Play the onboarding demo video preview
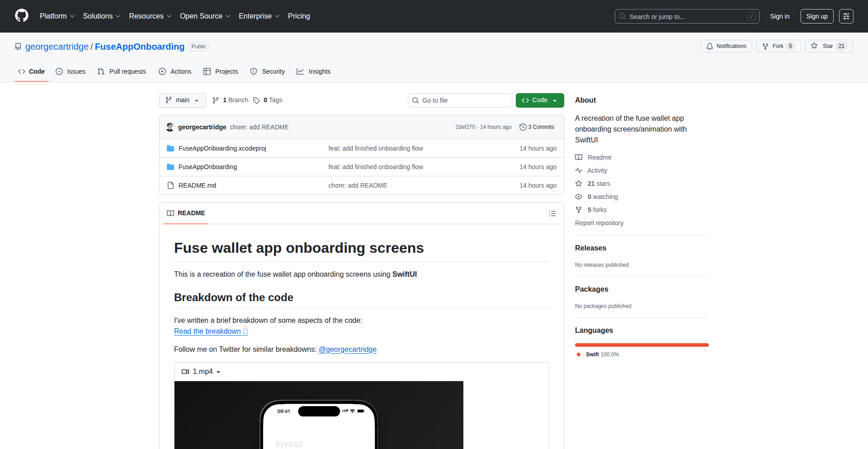The image size is (868, 449). tap(319, 415)
